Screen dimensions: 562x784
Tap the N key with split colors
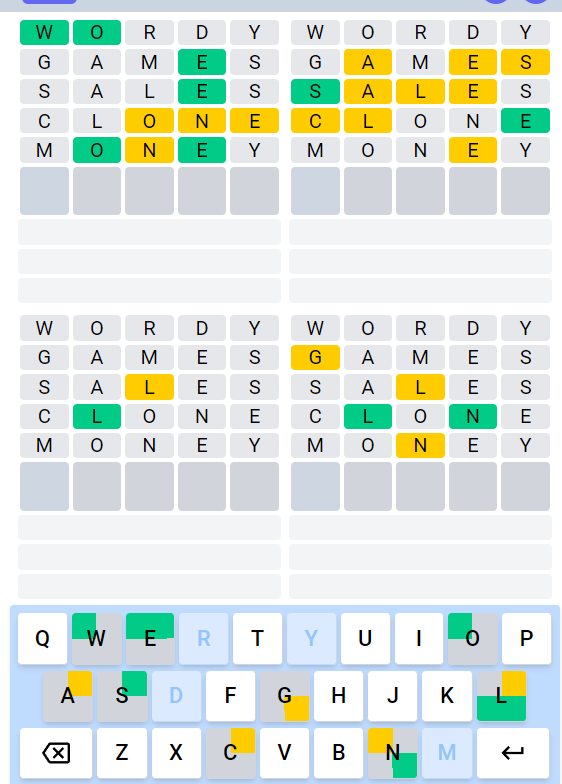pos(392,753)
